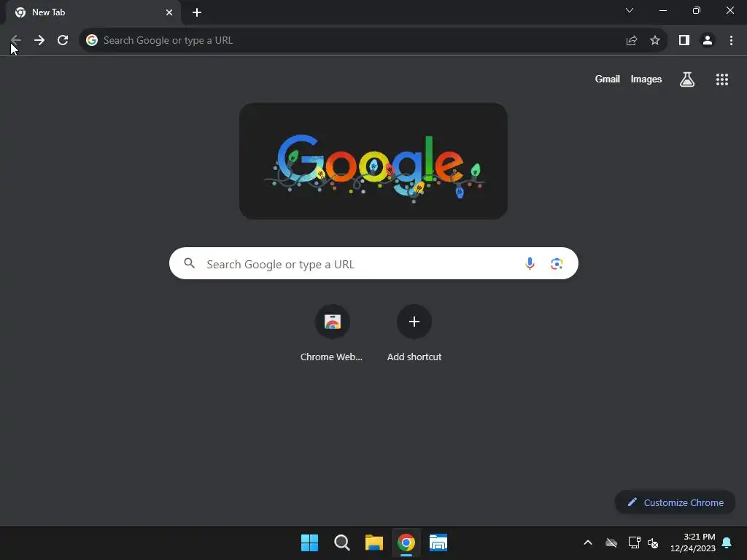Share this page icon in address bar
Viewport: 747px width, 560px height.
point(632,41)
